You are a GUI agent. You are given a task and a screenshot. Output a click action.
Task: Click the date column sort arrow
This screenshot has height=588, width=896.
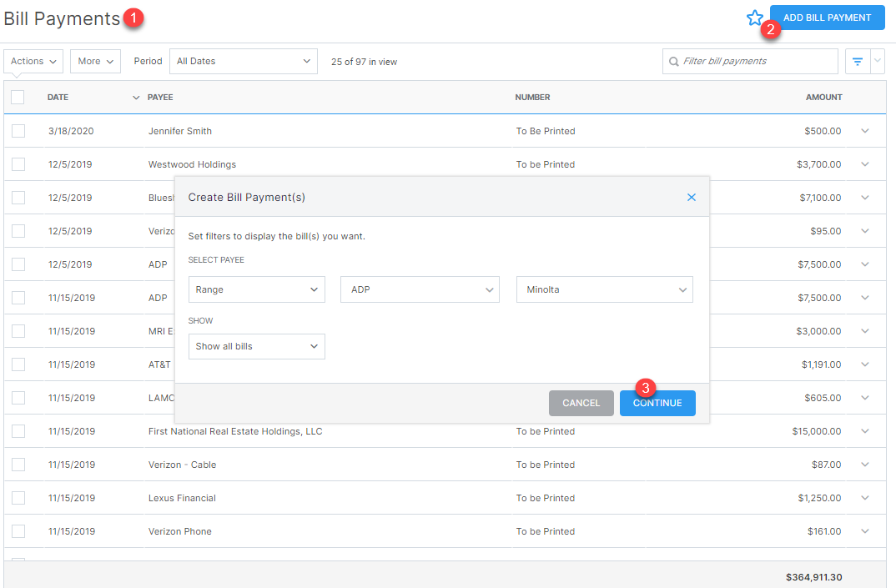point(136,98)
